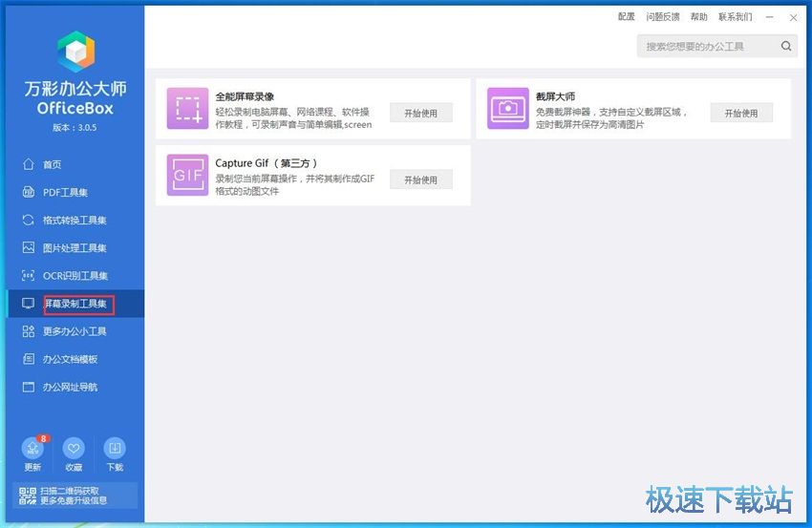Click the 版本：3.0.5 version text
The image size is (812, 528).
pyautogui.click(x=75, y=127)
